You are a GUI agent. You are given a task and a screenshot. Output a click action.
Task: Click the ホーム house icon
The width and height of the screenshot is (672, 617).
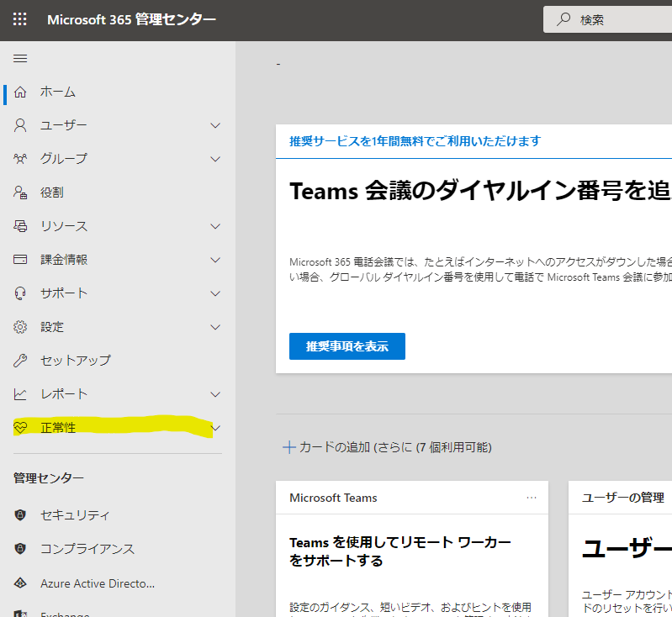[20, 92]
